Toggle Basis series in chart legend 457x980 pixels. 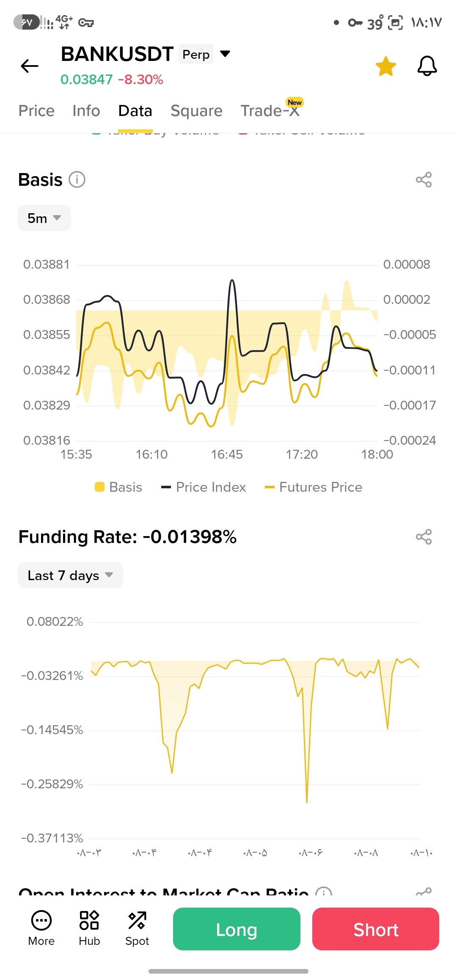point(118,487)
